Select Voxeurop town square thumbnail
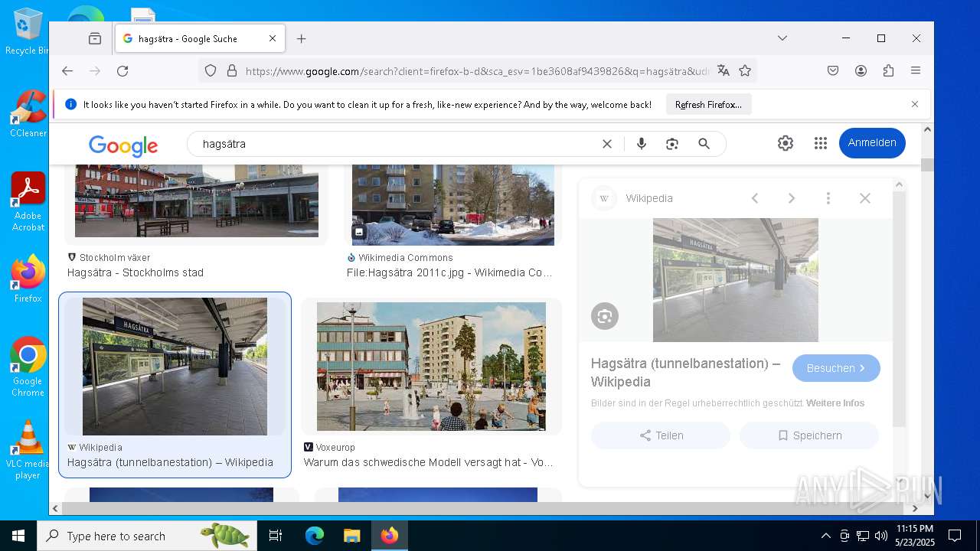980x551 pixels. [431, 367]
